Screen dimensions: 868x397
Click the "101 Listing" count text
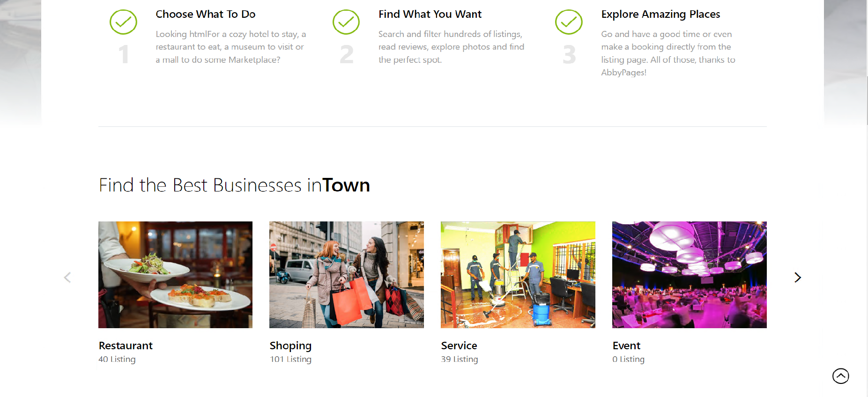pos(290,359)
